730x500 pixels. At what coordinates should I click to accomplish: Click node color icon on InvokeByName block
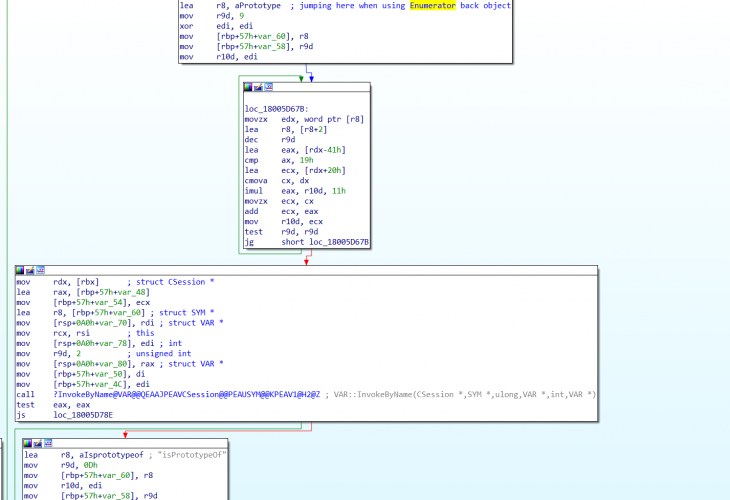[20, 270]
